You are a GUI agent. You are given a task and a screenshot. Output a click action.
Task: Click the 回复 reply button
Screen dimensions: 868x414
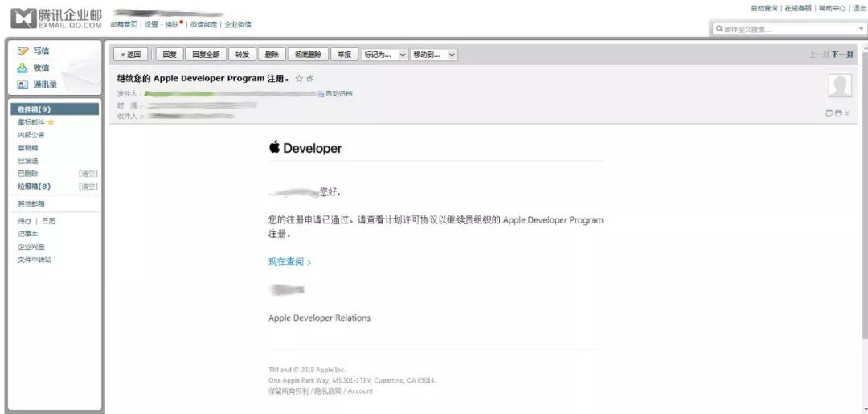[170, 55]
